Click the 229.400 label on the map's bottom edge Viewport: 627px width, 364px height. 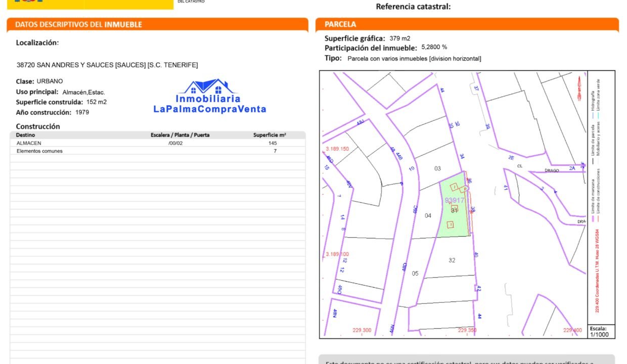click(572, 330)
